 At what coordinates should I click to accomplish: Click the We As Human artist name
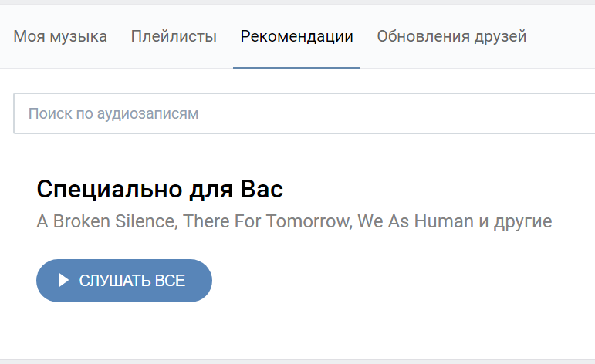(415, 221)
